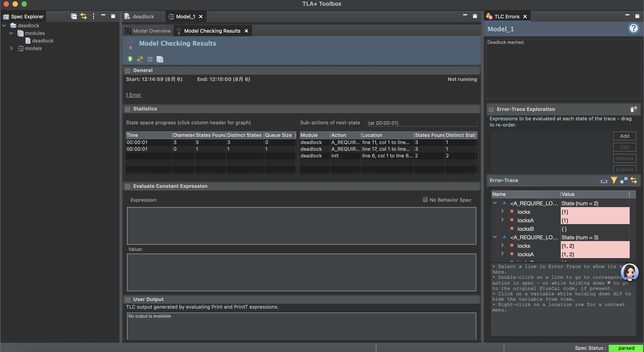Click the Model Checking Results header icon
644x352 pixels.
[x=131, y=44]
